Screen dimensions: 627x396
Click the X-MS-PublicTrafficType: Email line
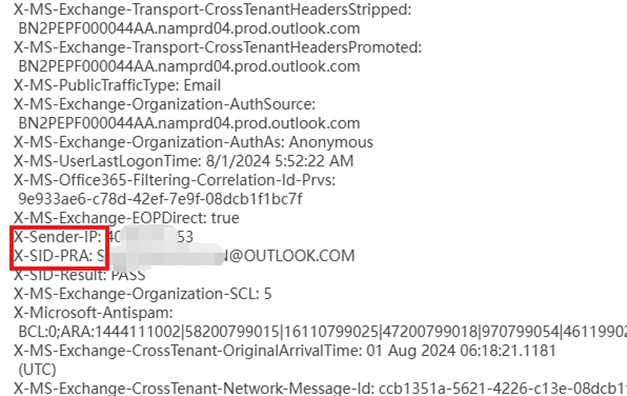tap(118, 85)
